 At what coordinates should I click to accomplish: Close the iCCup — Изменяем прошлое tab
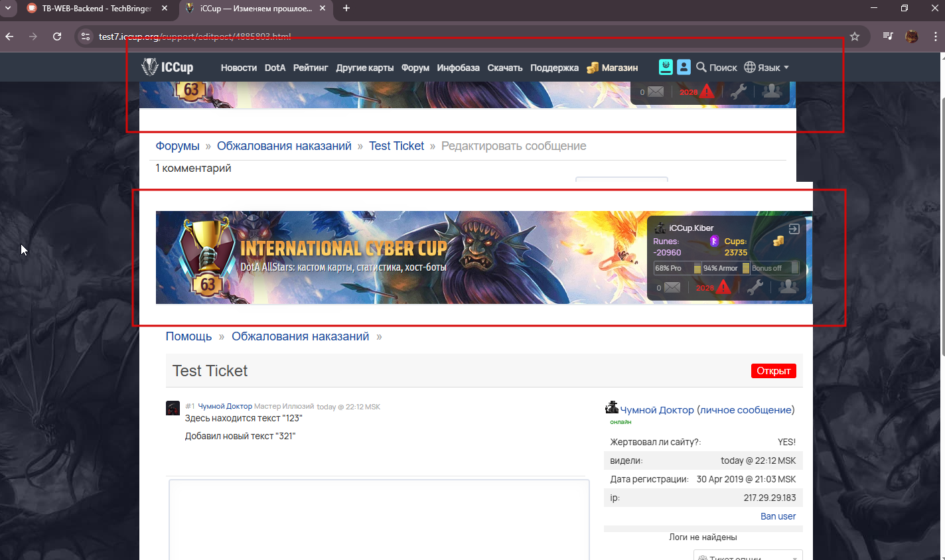(323, 9)
